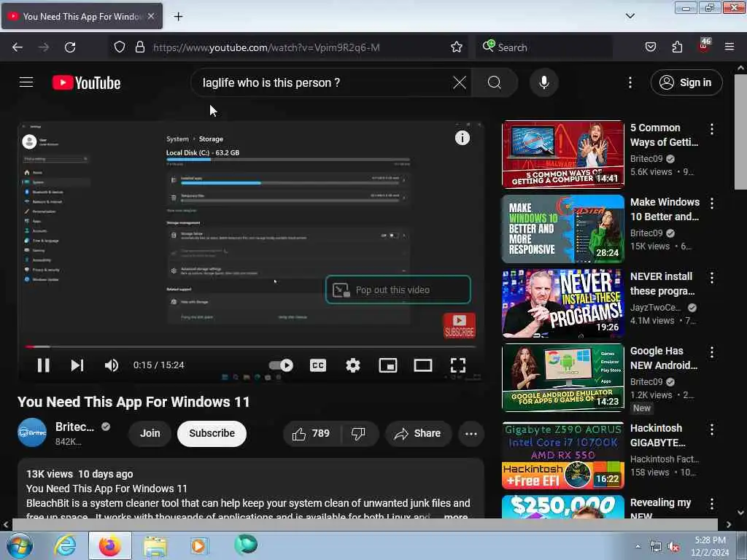Dislike the video thumbs down
The height and width of the screenshot is (560, 747).
tap(359, 433)
